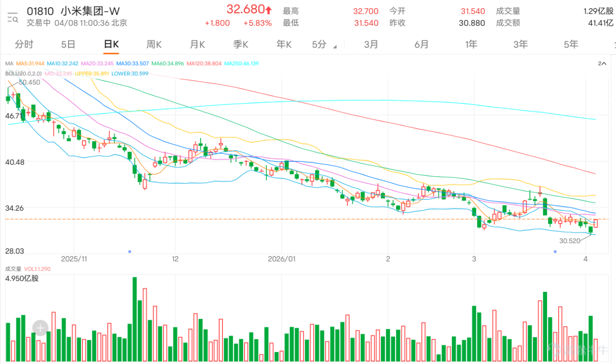Click the 成交量 value 1.29亿股

598,11
